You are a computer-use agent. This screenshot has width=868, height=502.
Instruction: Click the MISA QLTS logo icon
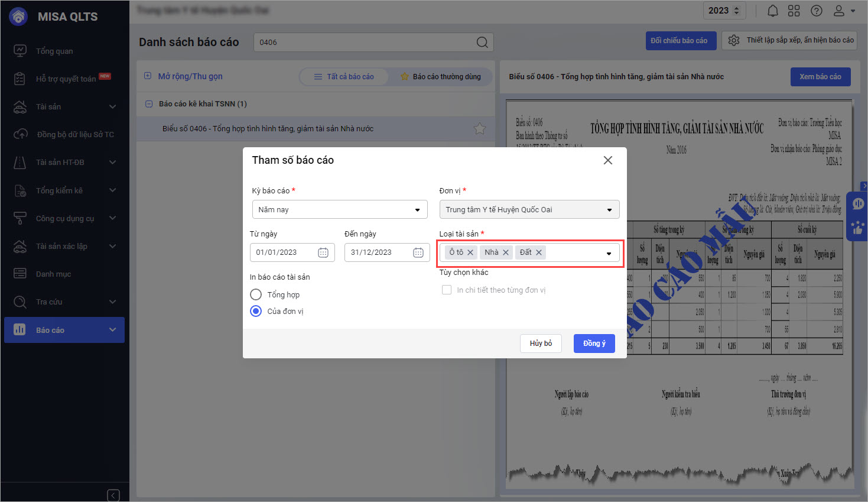pyautogui.click(x=19, y=17)
